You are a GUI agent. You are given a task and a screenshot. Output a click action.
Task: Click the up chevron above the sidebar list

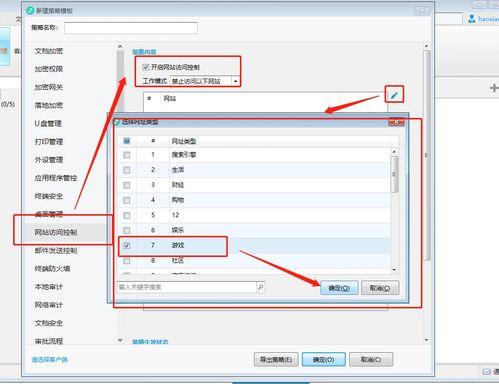click(x=120, y=46)
